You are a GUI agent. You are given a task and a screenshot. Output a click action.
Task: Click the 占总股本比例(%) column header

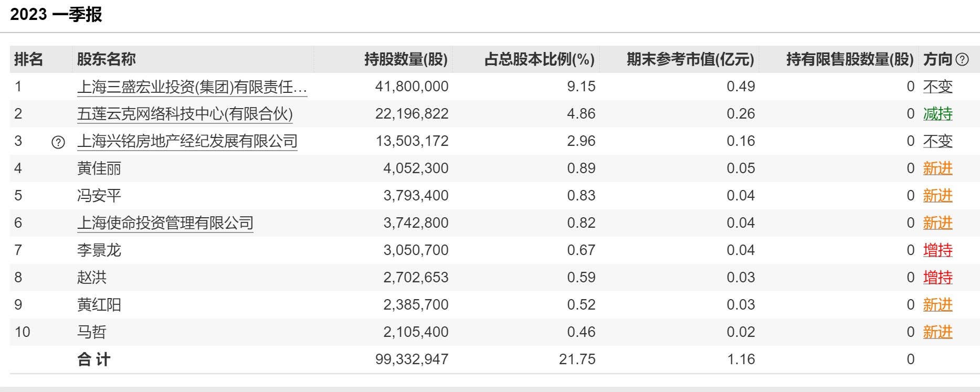pyautogui.click(x=539, y=59)
